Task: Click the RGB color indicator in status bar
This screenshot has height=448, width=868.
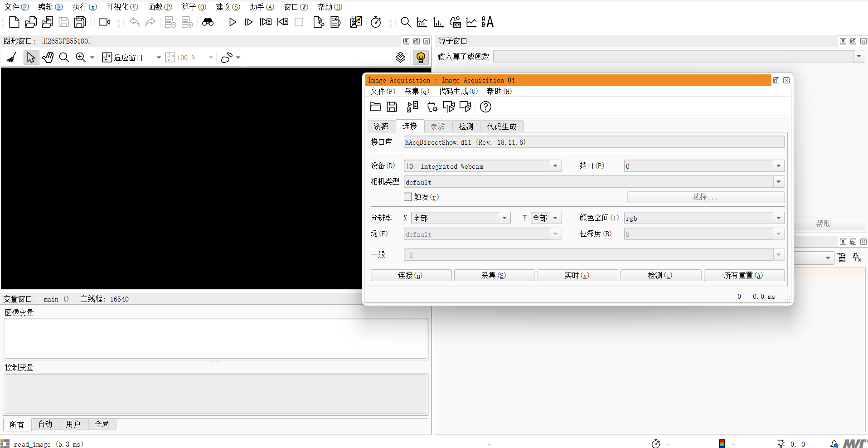Action: (x=722, y=444)
